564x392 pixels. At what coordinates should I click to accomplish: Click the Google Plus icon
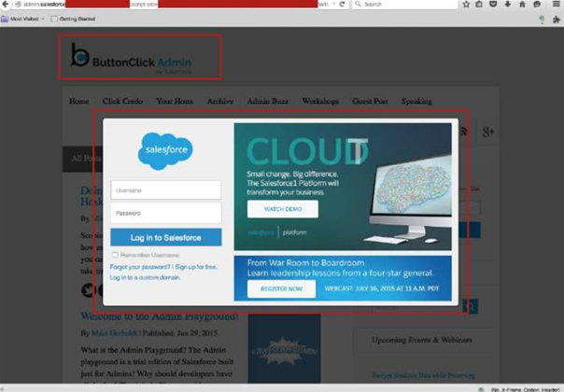487,133
